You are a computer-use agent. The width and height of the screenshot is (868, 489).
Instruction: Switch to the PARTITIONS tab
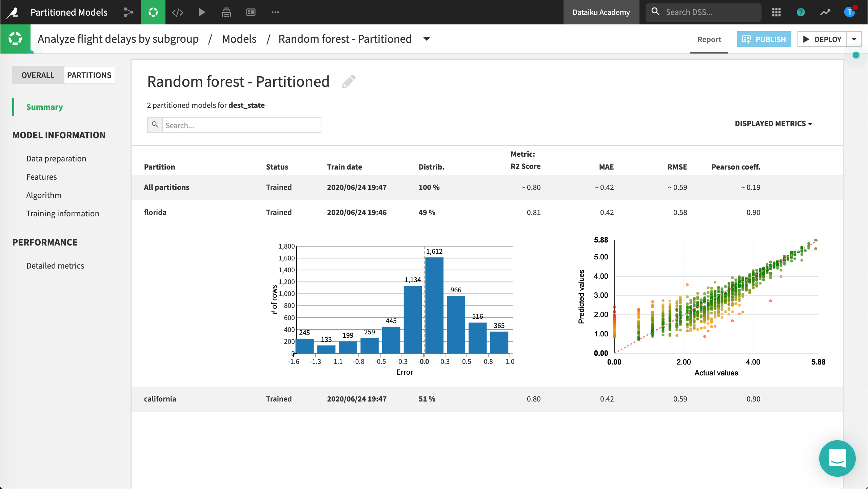(x=89, y=75)
